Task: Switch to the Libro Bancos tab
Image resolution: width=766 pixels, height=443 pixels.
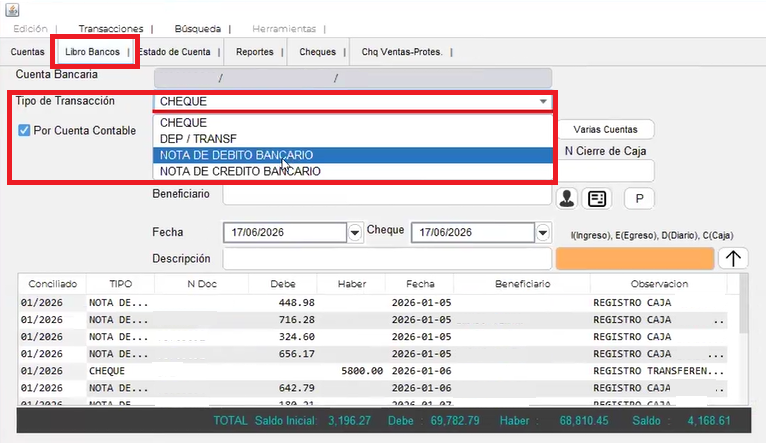Action: point(92,52)
